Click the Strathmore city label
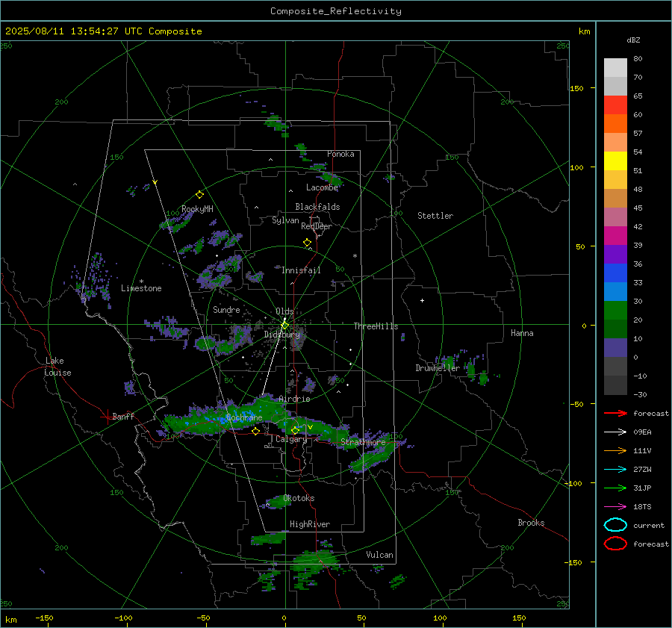672x628 pixels. pyautogui.click(x=363, y=442)
